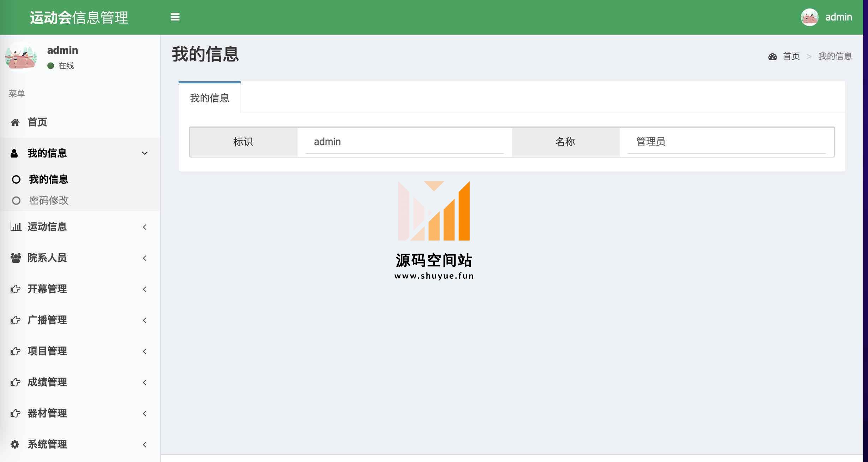Click the hand icon beside 成绩管理
Image resolution: width=868 pixels, height=462 pixels.
[x=16, y=382]
